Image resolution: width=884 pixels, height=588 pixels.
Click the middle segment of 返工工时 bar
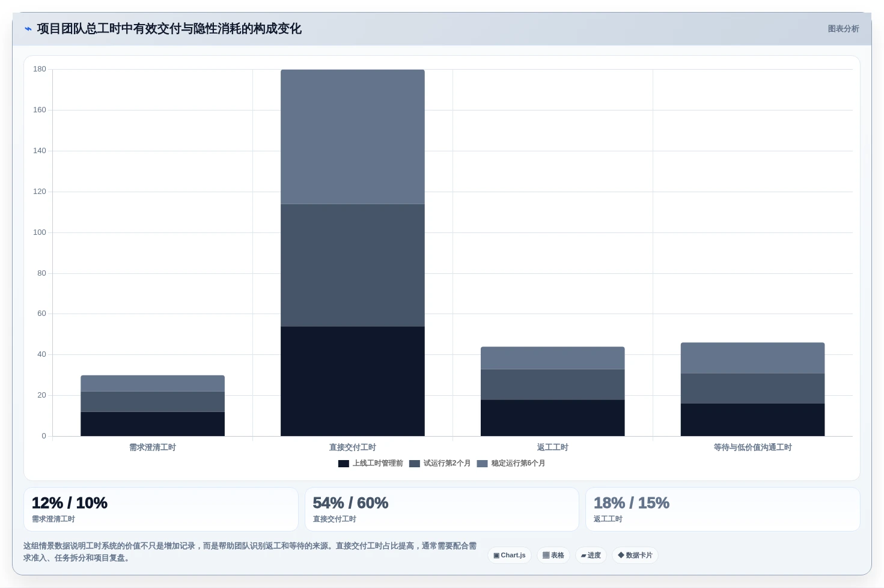[553, 384]
